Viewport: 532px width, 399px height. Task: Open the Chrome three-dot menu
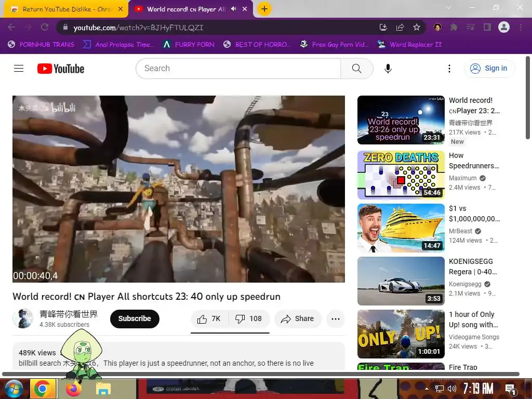pyautogui.click(x=521, y=27)
